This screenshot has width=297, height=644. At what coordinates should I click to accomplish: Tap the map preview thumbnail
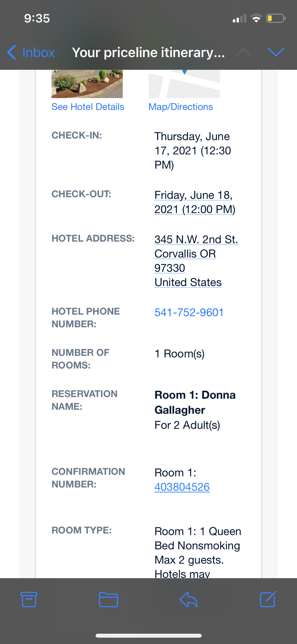[x=184, y=84]
